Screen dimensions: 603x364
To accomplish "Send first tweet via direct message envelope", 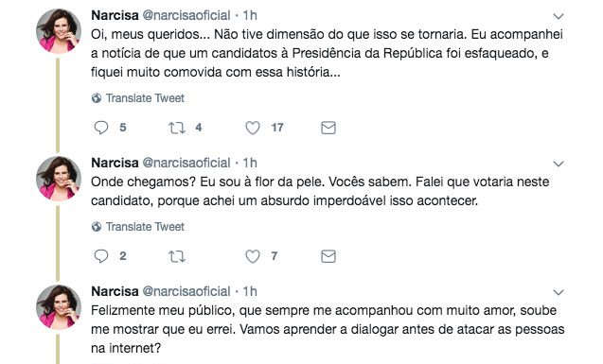I will [328, 128].
